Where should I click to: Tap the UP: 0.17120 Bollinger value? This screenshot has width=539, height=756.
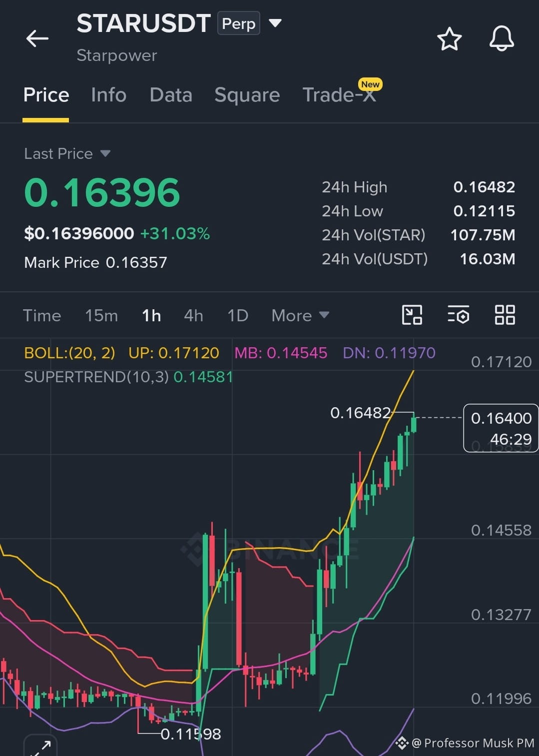pos(173,353)
